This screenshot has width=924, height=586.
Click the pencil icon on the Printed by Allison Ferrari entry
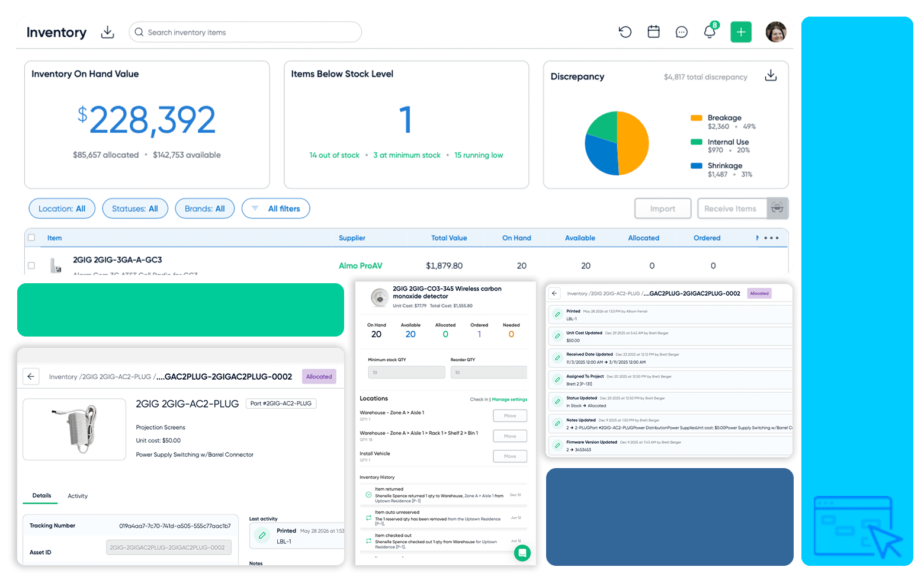point(557,315)
